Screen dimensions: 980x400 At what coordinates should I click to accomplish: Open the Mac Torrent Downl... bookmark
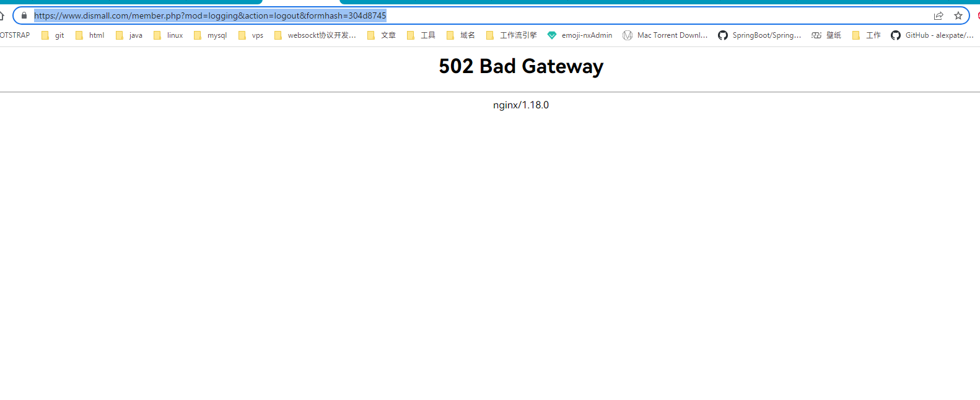(665, 35)
